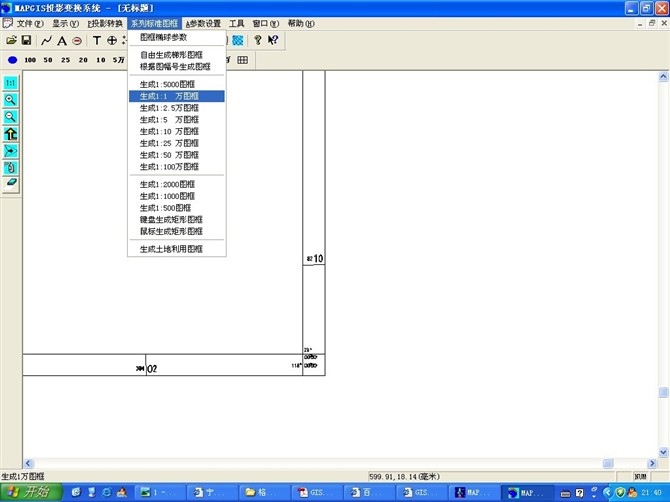670x502 pixels.
Task: Click the blue ellipsoid parameters icon
Action: (13, 60)
